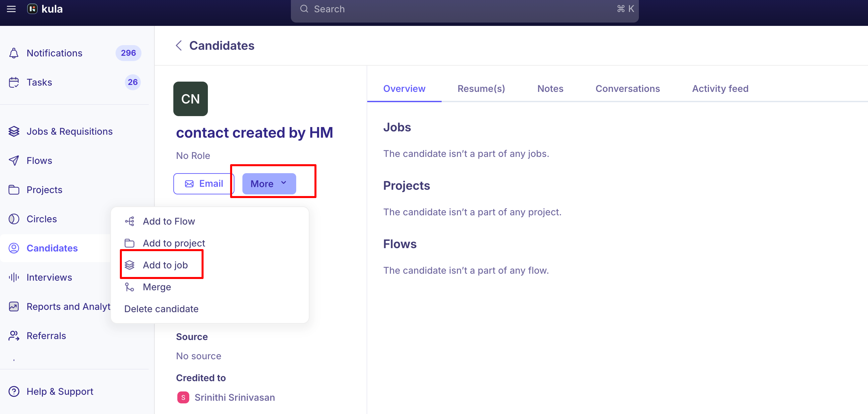This screenshot has width=868, height=414.
Task: Click the Notifications bell icon
Action: tap(14, 53)
